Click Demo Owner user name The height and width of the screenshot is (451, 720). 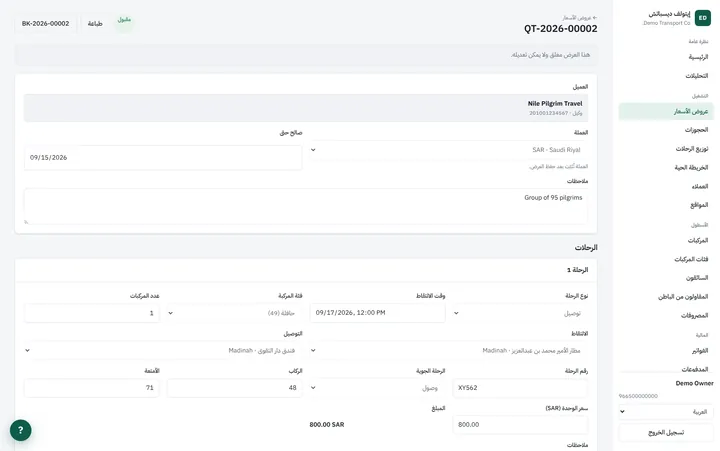[694, 383]
